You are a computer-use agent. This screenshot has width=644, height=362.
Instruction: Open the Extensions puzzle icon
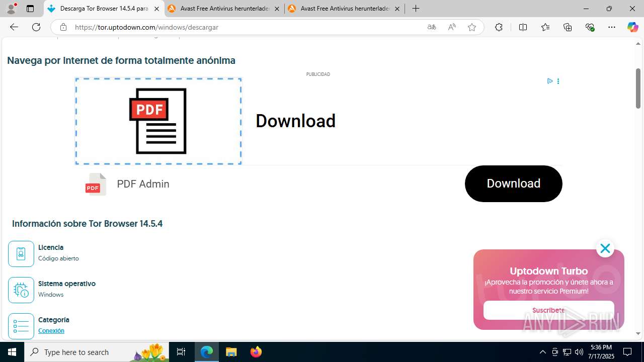point(499,27)
